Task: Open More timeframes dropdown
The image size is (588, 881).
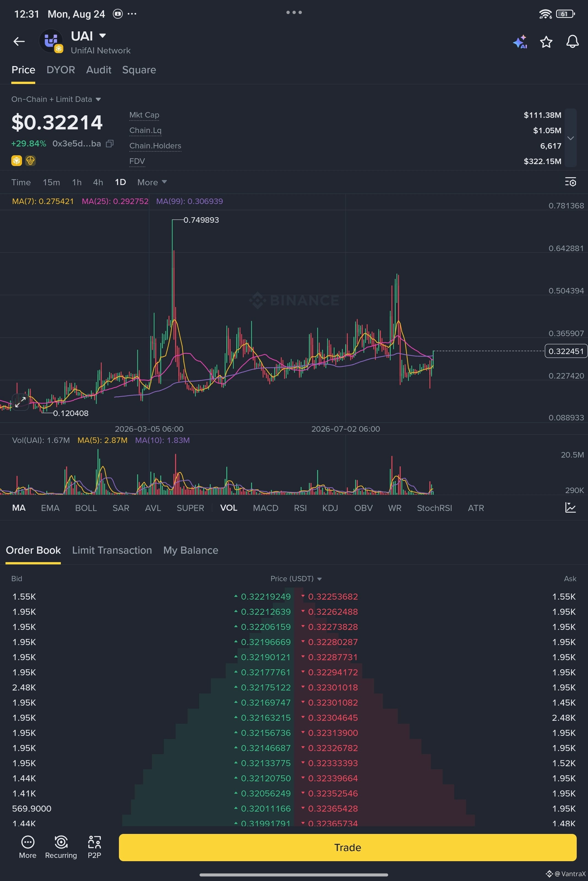Action: pyautogui.click(x=152, y=182)
